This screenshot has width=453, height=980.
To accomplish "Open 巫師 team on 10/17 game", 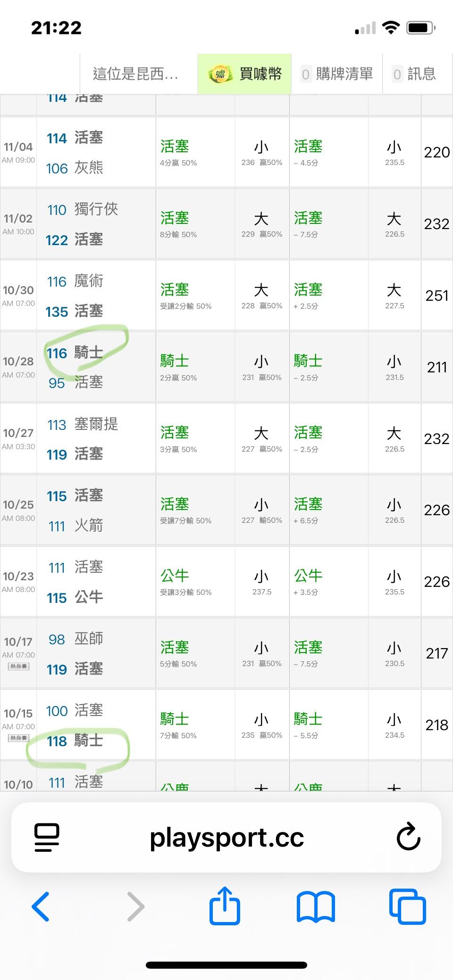I will pyautogui.click(x=89, y=639).
